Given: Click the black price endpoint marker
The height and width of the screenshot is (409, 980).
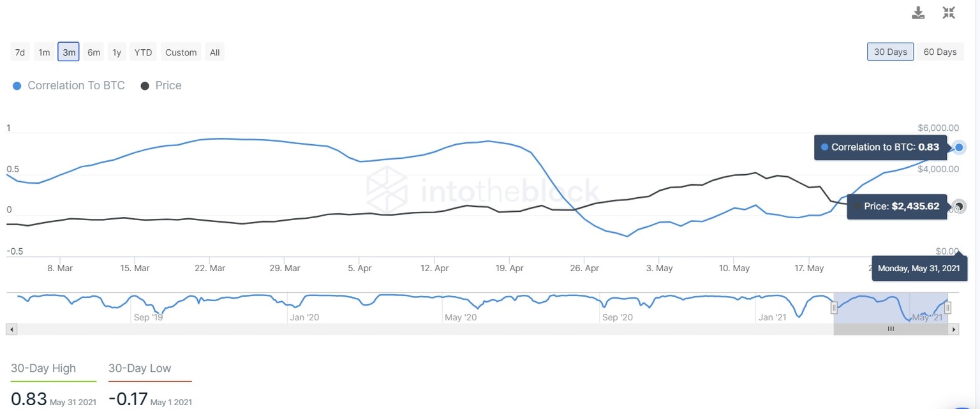Looking at the screenshot, I should coord(958,206).
